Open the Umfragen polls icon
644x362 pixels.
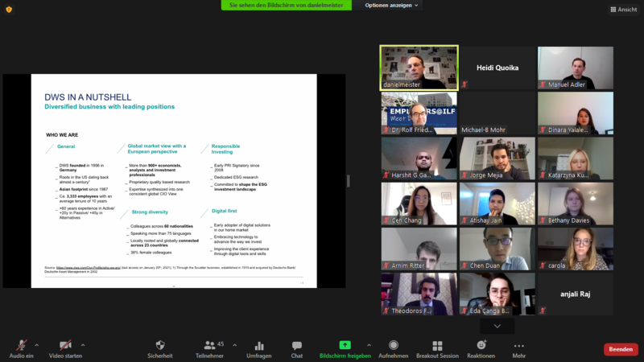pos(259,346)
